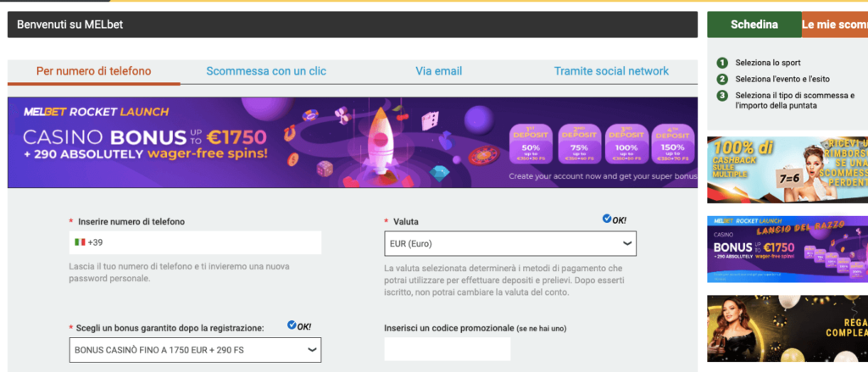The height and width of the screenshot is (372, 868).
Task: Click step 2 Seleziona l'evento icon
Action: 722,79
